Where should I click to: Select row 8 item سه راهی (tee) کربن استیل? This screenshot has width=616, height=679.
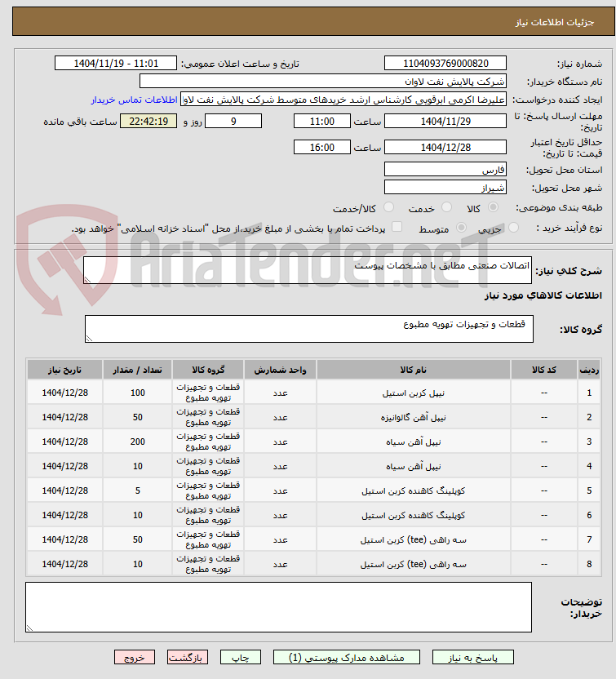pyautogui.click(x=413, y=565)
